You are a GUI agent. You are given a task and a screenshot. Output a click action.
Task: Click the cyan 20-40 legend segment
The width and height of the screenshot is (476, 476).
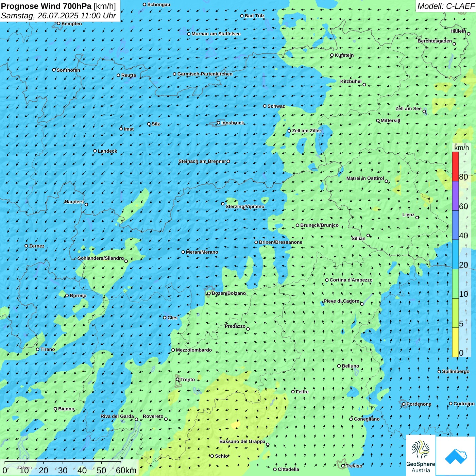coord(455,255)
